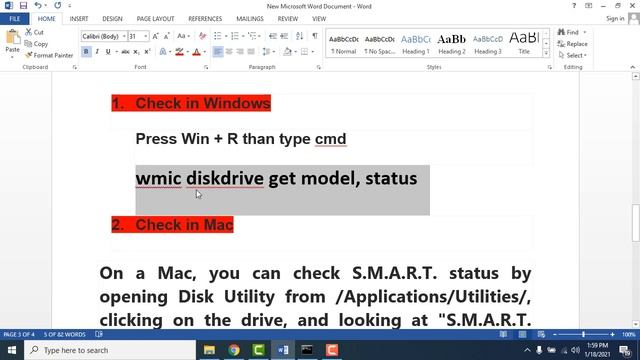The width and height of the screenshot is (640, 360).
Task: Open Chrome from the taskbar
Action: pos(234,350)
